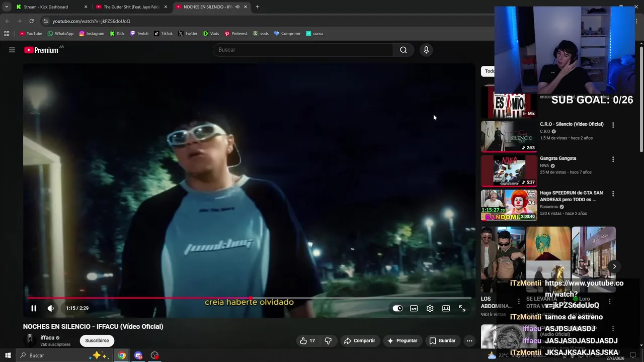Enter fullscreen mode in video player
Viewport: 644px width, 362px height.
(462, 308)
